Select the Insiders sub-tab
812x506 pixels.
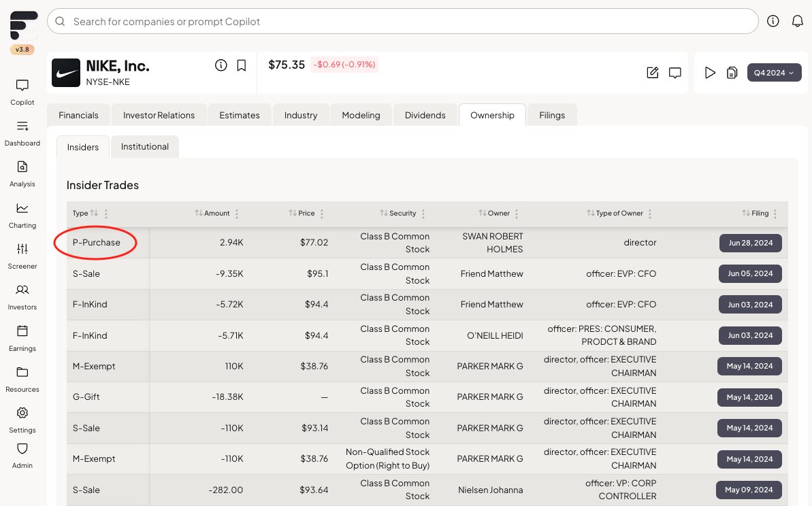click(x=83, y=147)
